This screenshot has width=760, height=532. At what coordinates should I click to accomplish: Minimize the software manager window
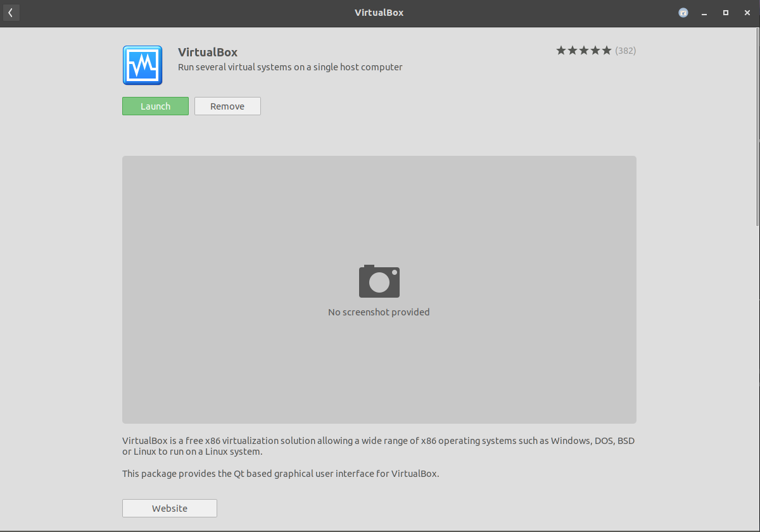tap(705, 13)
